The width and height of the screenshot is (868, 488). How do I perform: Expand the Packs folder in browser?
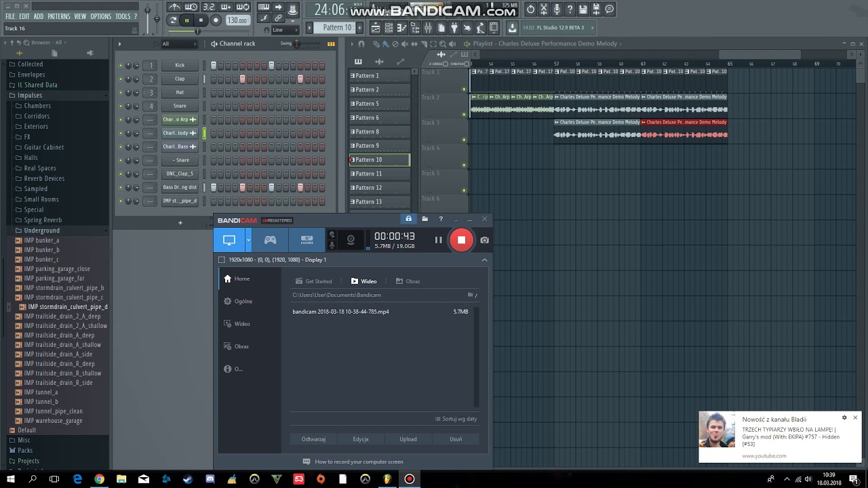pos(25,450)
